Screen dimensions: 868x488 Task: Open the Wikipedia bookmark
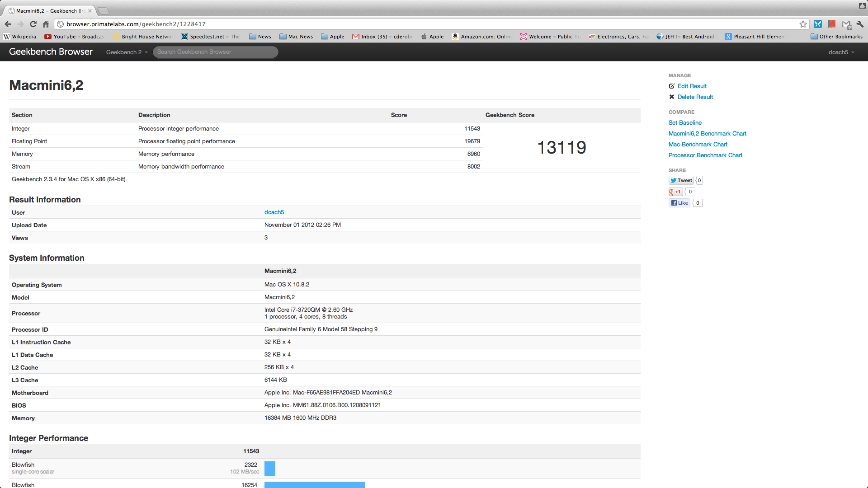click(20, 37)
